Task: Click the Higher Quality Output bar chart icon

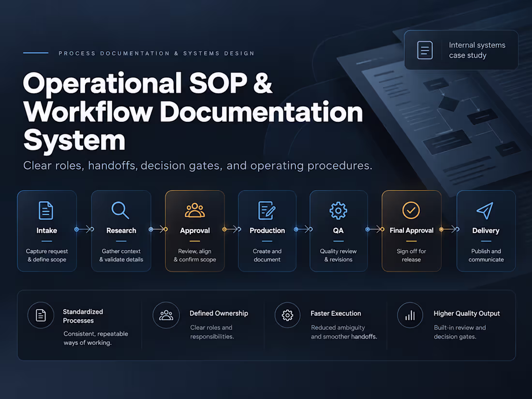Action: tap(410, 315)
